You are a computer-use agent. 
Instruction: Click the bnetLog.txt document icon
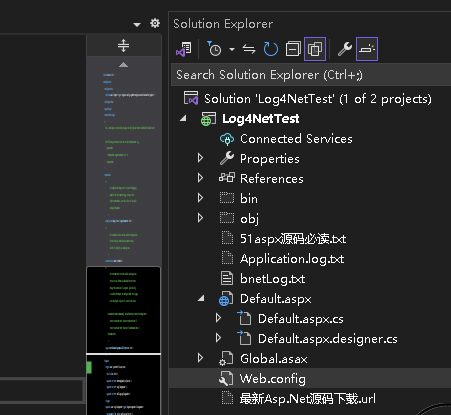(227, 278)
